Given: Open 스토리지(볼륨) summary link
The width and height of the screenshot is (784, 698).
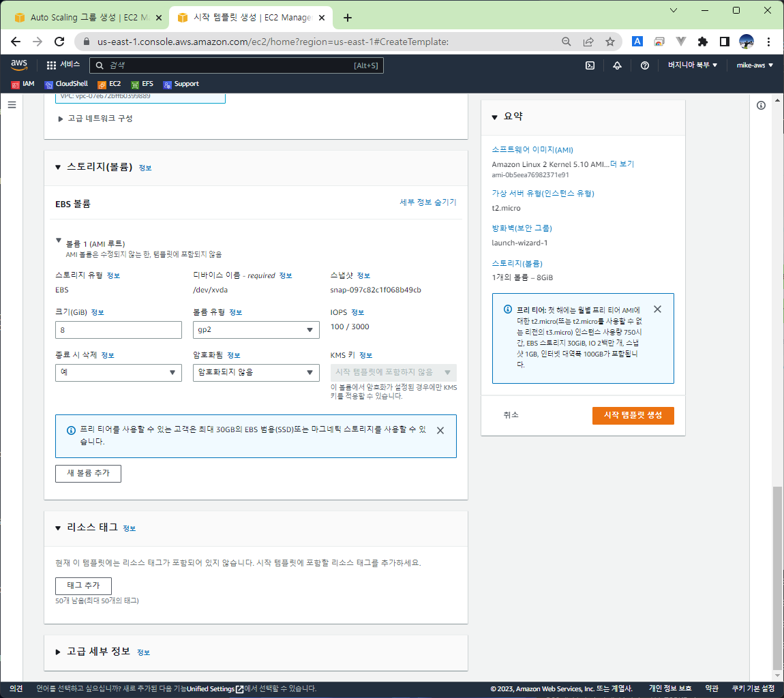Looking at the screenshot, I should 517,264.
